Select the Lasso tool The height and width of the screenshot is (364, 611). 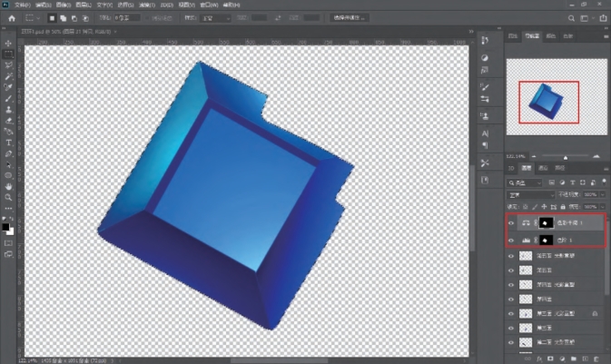point(8,65)
